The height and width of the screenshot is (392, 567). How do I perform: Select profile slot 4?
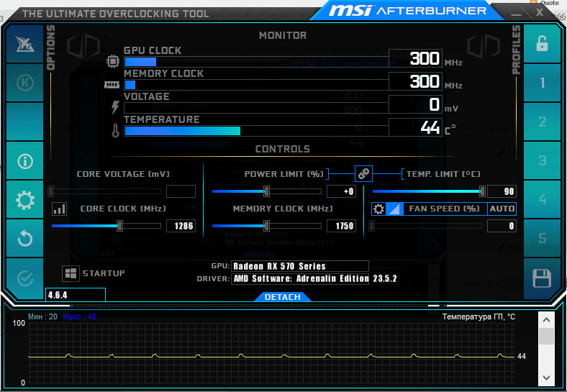[542, 199]
